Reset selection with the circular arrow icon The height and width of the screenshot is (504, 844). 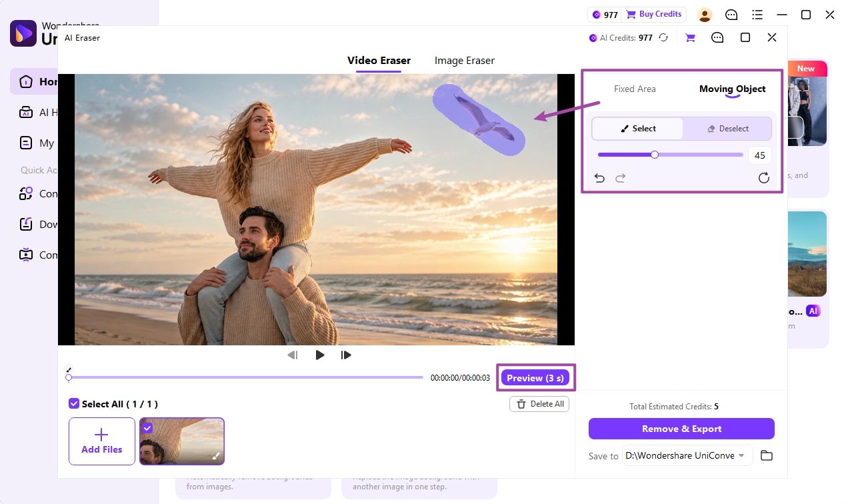[x=764, y=178]
